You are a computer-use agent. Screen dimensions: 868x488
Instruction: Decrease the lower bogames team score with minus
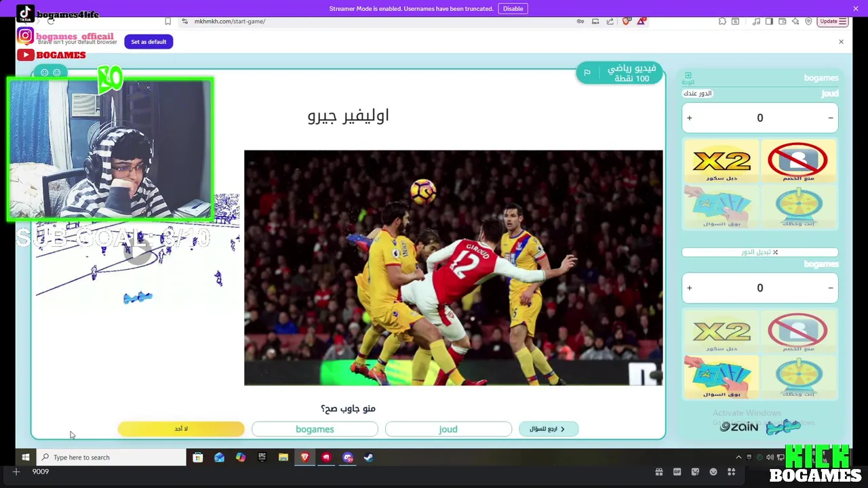coord(831,288)
